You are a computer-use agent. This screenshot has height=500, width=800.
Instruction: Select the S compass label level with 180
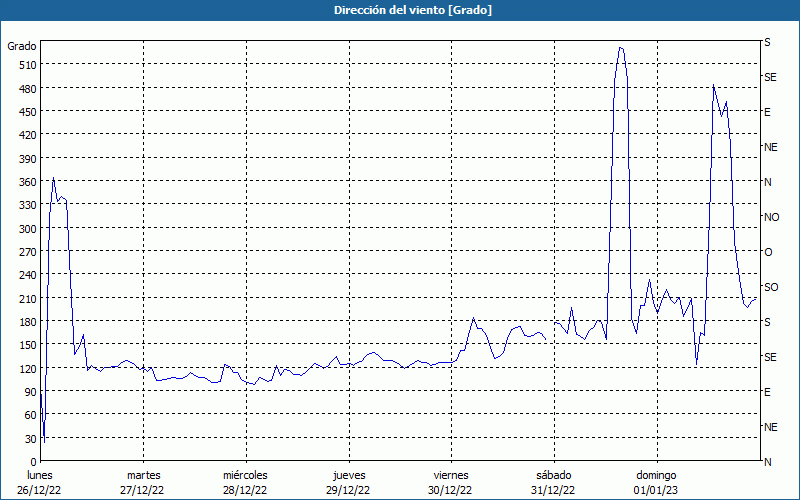[x=767, y=322]
